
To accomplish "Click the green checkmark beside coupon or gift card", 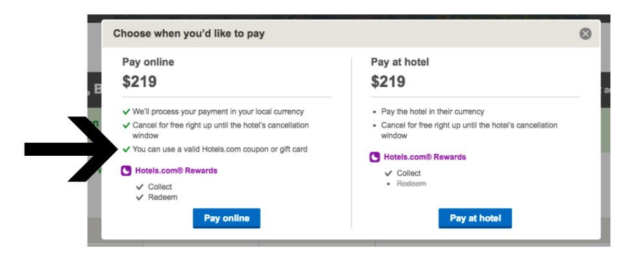I will (126, 149).
